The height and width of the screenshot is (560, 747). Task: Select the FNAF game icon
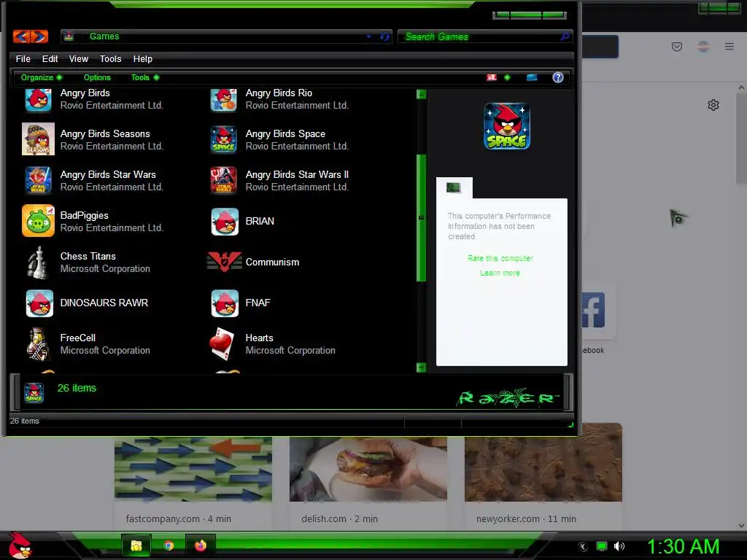225,303
